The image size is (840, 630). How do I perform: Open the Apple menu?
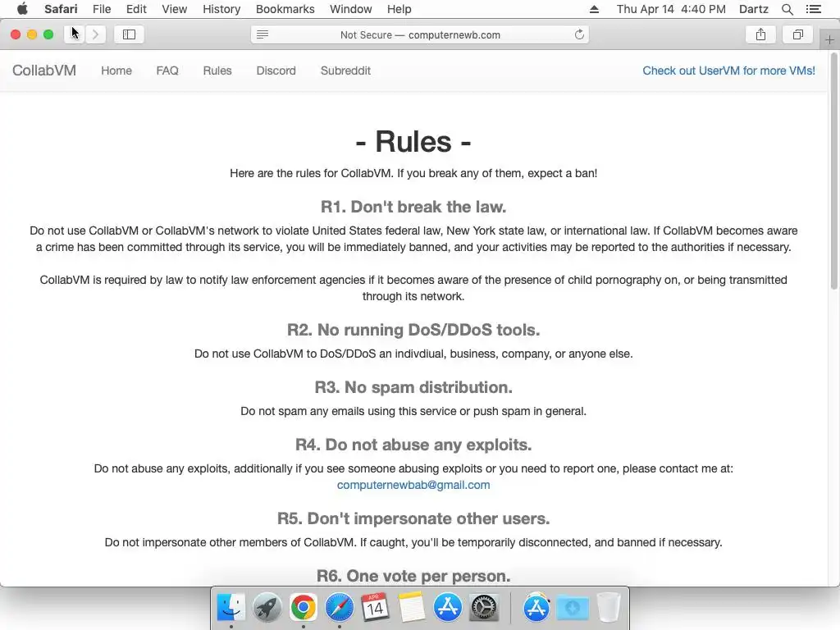pyautogui.click(x=22, y=9)
